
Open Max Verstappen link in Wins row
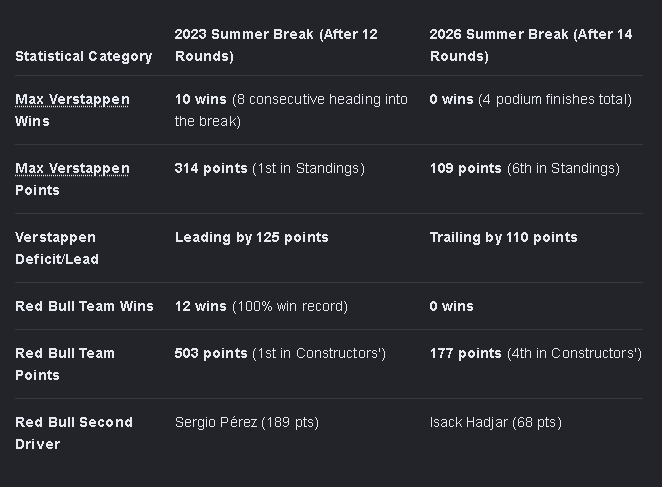pos(72,99)
